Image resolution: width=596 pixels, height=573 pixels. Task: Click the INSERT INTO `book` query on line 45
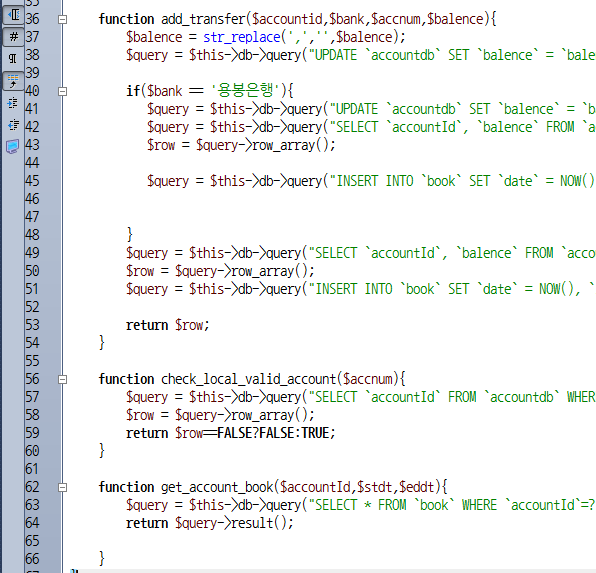pyautogui.click(x=462, y=181)
